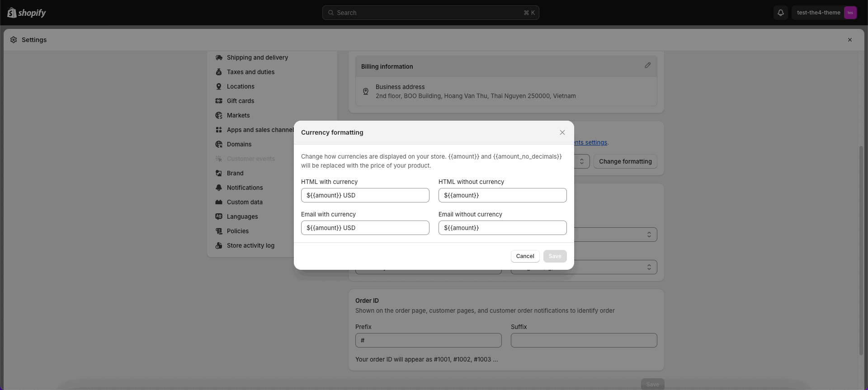Click the Settings gear icon
Viewport: 868px width, 390px height.
click(14, 40)
